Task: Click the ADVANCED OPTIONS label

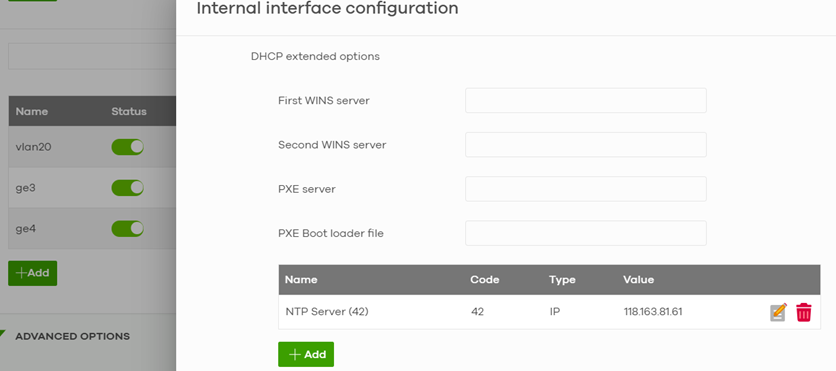Action: tap(73, 336)
